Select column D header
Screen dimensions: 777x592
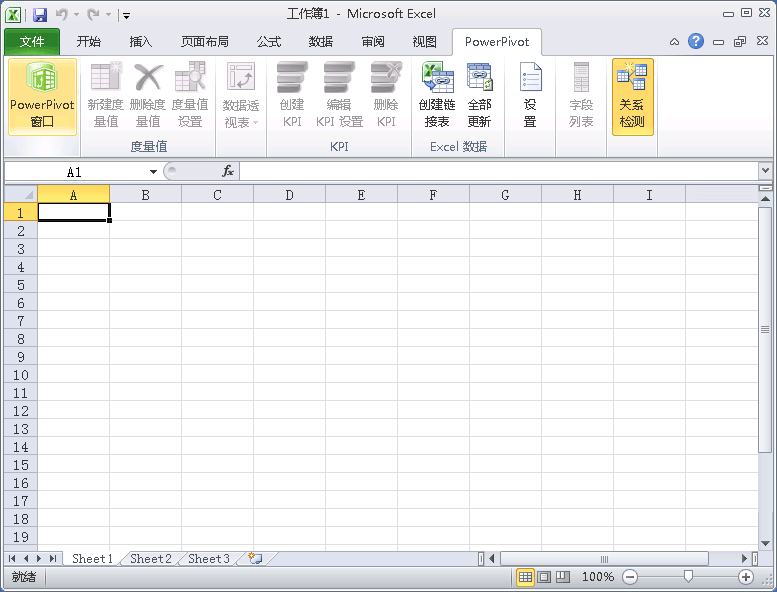pos(289,195)
